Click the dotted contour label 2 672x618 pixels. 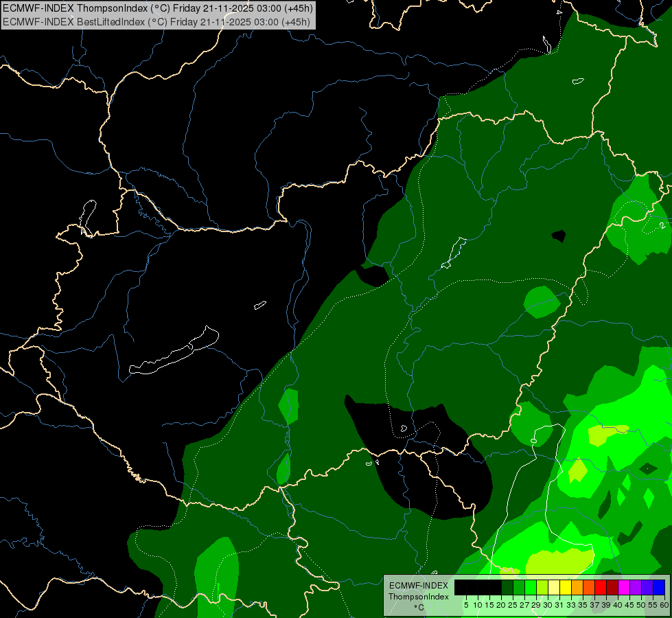coord(662,226)
